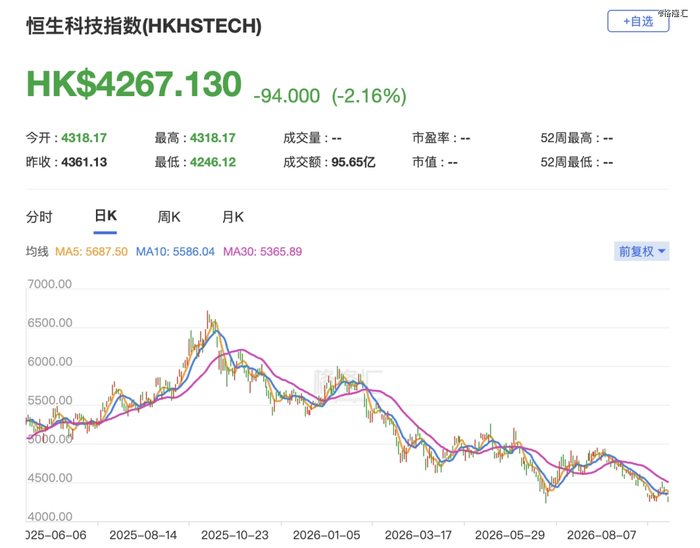Click the 恒生科技指数(HKHSTECH) title

coord(144,25)
